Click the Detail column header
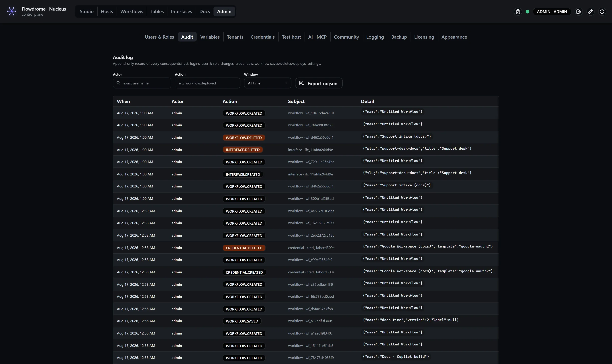The width and height of the screenshot is (612, 364). pyautogui.click(x=367, y=101)
